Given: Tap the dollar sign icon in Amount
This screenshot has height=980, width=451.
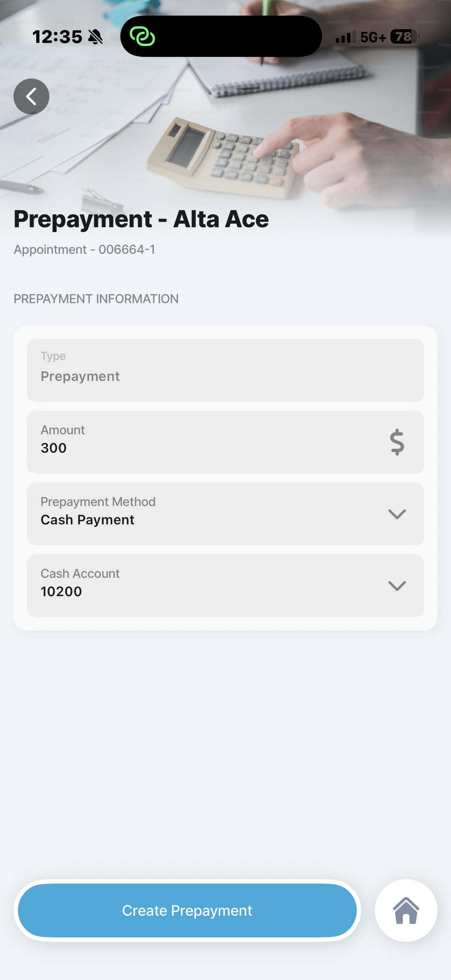Looking at the screenshot, I should (396, 442).
